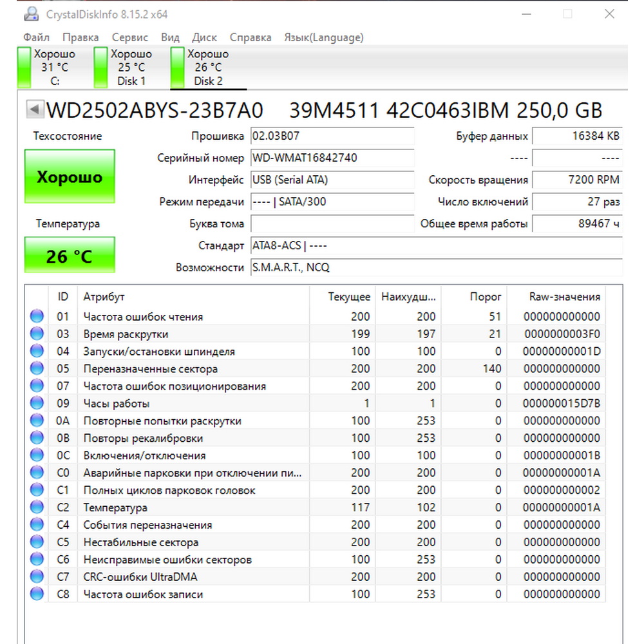Click the disk model title WD2502ABYS-23B7A0

pos(155,110)
